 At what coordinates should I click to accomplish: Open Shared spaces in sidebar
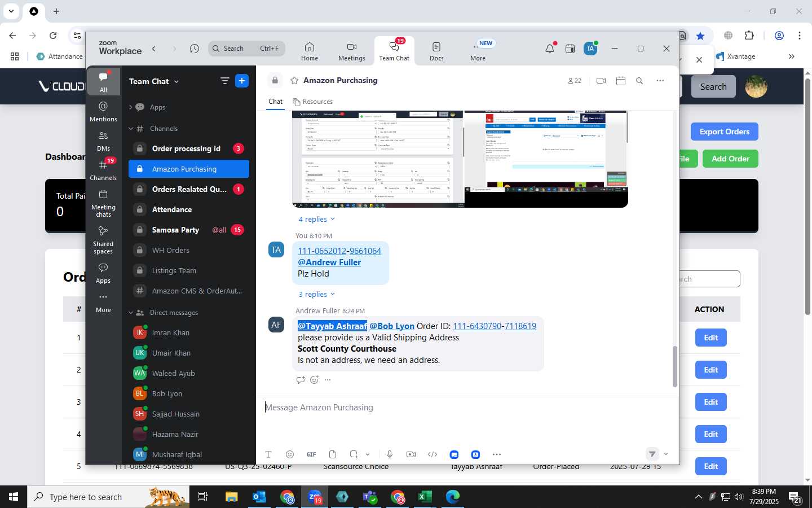103,240
